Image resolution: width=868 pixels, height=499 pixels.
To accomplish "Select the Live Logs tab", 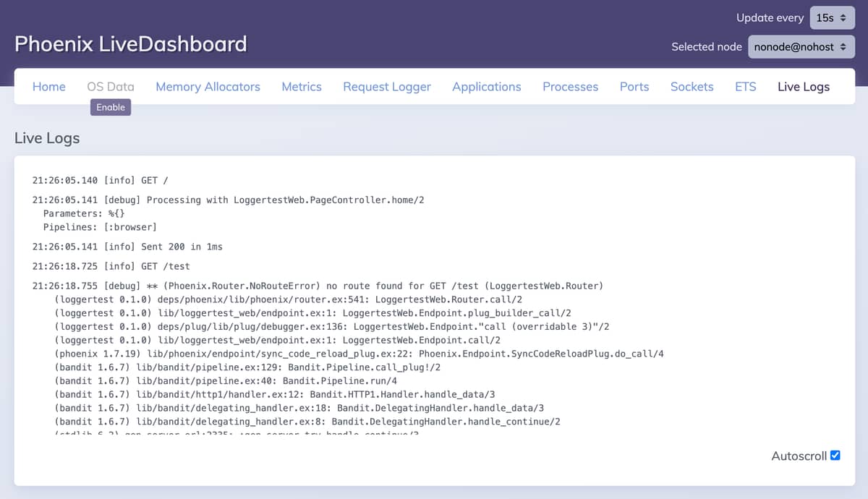I will tap(804, 86).
